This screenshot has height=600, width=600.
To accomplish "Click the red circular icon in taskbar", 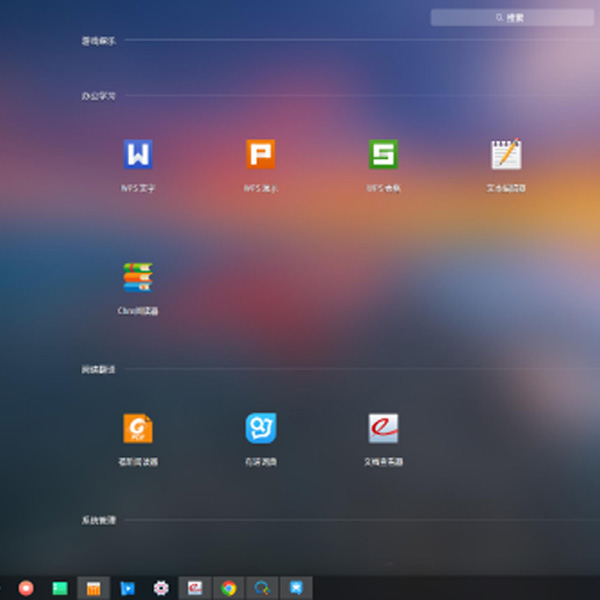I will point(26,588).
